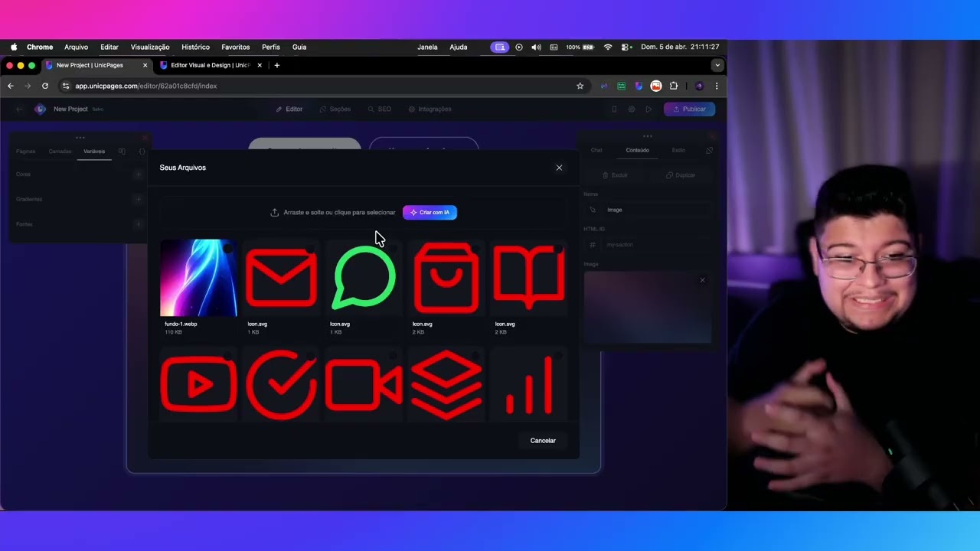This screenshot has height=551, width=980.
Task: Tick the selection circle on fundo-1.webp
Action: [228, 249]
